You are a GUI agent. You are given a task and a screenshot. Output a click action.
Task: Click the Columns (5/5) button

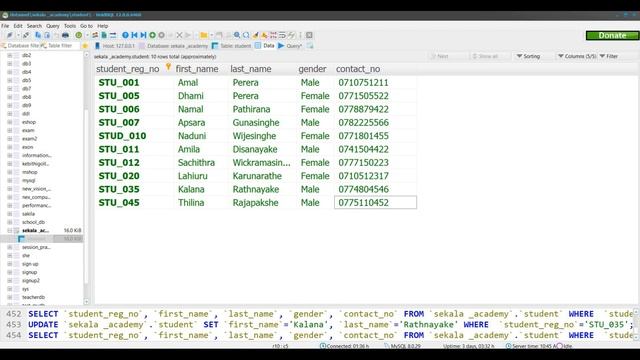[x=577, y=56]
